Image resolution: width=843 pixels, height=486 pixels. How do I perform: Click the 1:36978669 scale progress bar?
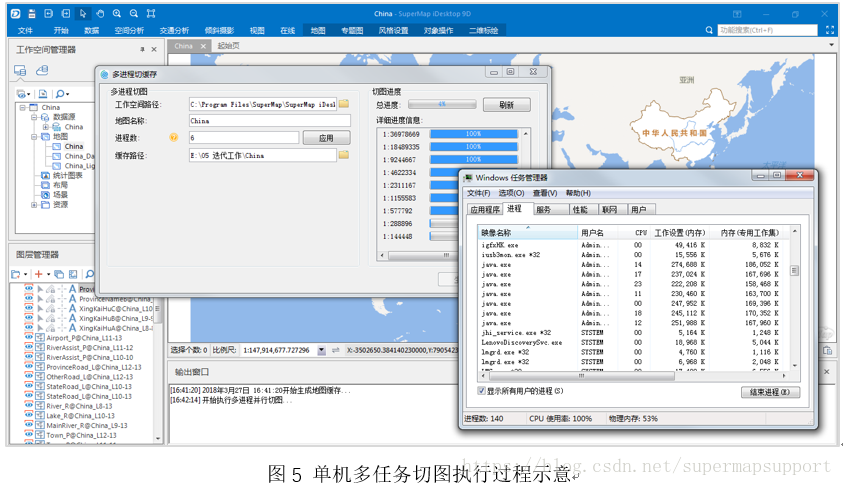[x=474, y=133]
